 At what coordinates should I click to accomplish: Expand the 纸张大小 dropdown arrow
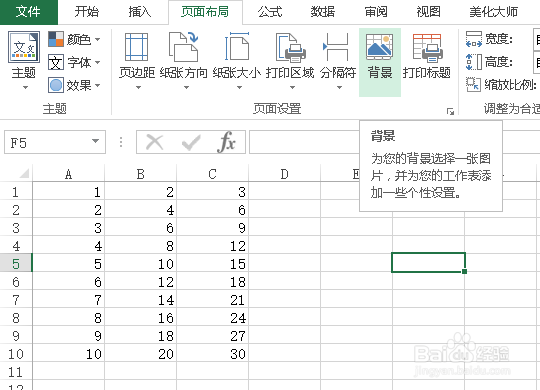point(239,88)
